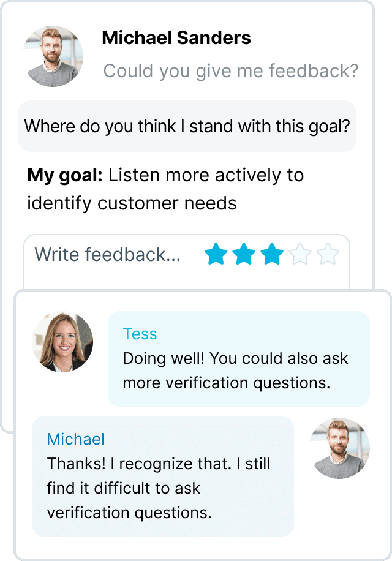Click Michael's avatar beside his reply

pyautogui.click(x=340, y=448)
